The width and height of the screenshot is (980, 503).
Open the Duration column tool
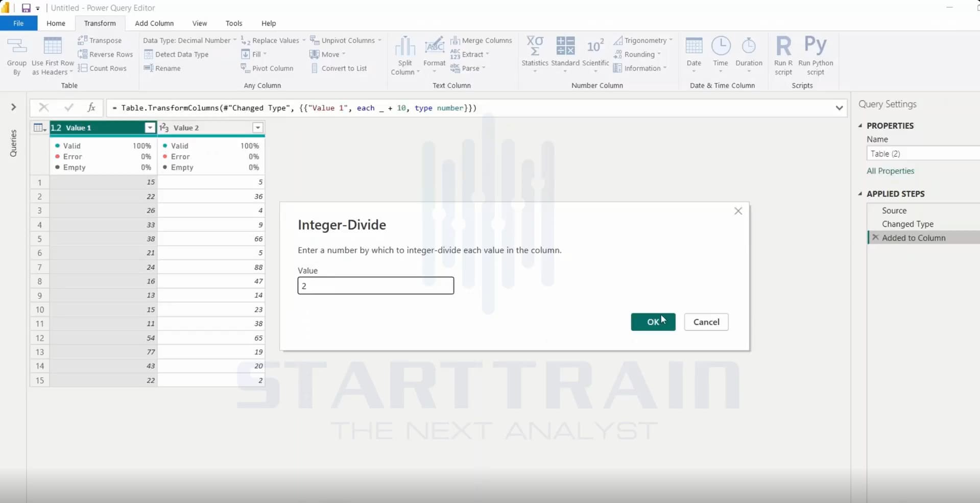click(x=749, y=54)
